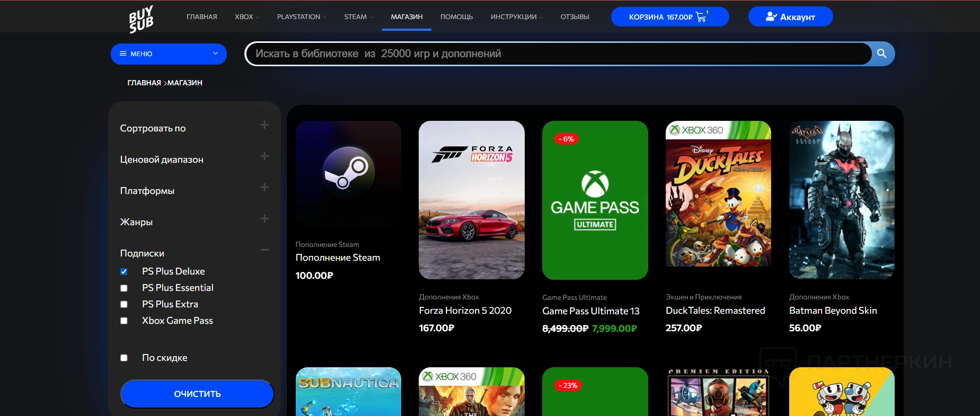Click the 'PS Plus Deluxe' filter label
The width and height of the screenshot is (980, 416).
pos(173,271)
